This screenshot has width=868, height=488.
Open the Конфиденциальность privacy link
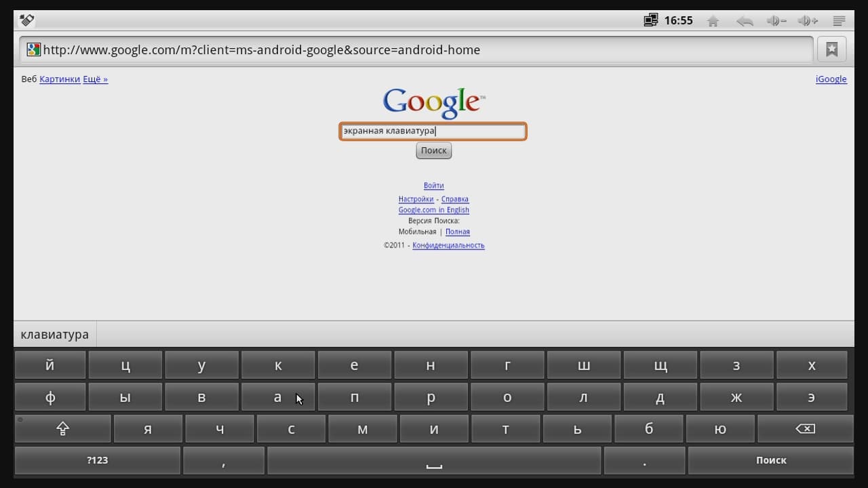pos(448,245)
